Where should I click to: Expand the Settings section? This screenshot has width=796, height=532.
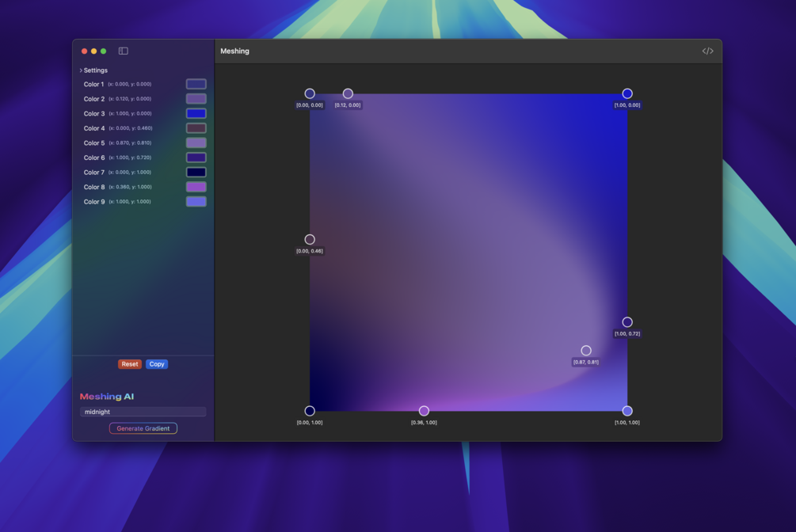[x=93, y=70]
